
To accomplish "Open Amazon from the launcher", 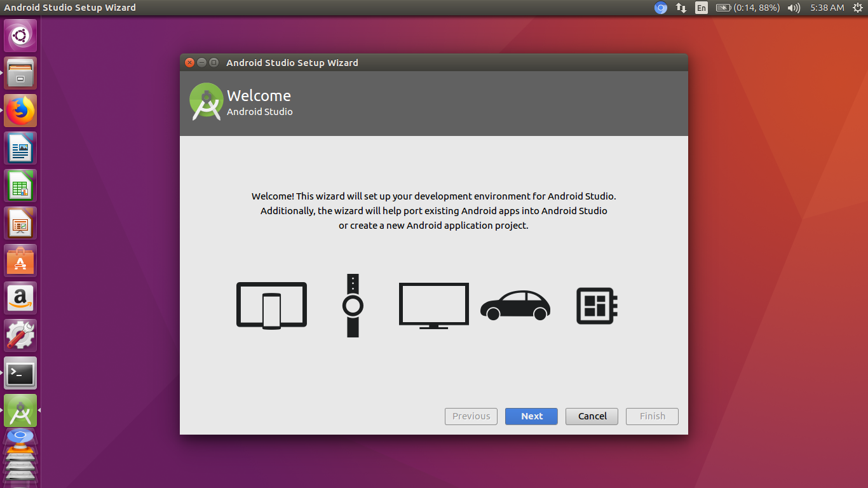I will [x=20, y=298].
